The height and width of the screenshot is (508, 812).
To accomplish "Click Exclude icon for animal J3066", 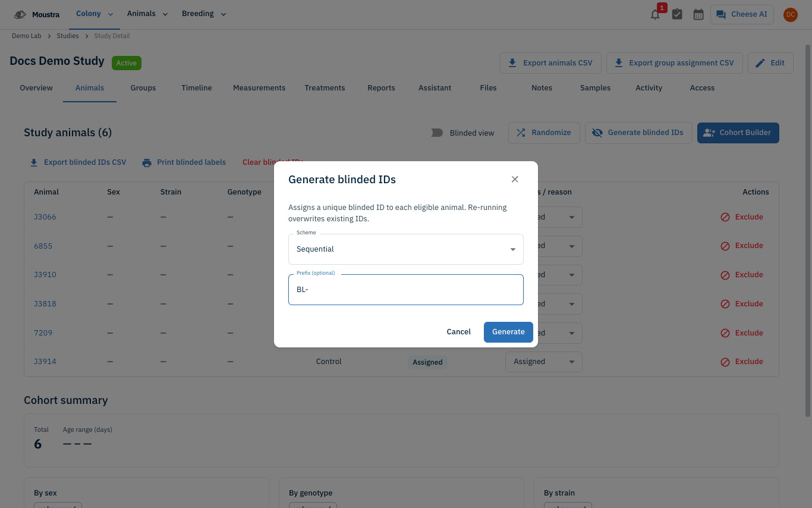I will [x=725, y=217].
